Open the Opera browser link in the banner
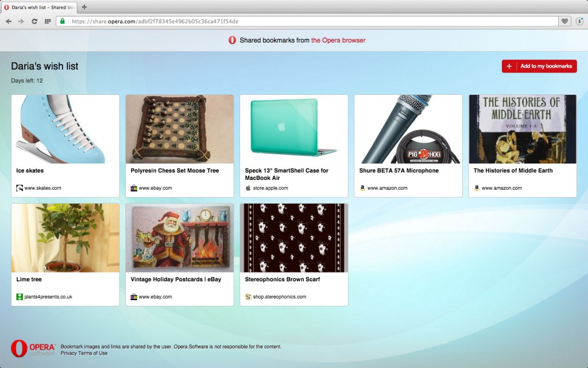Image resolution: width=588 pixels, height=368 pixels. point(338,41)
